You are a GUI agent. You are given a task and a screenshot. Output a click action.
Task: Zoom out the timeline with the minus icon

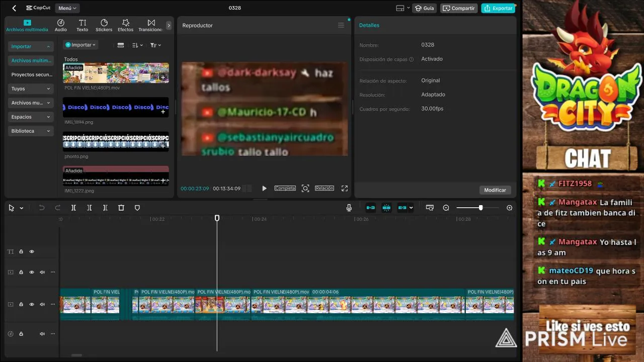(x=446, y=208)
